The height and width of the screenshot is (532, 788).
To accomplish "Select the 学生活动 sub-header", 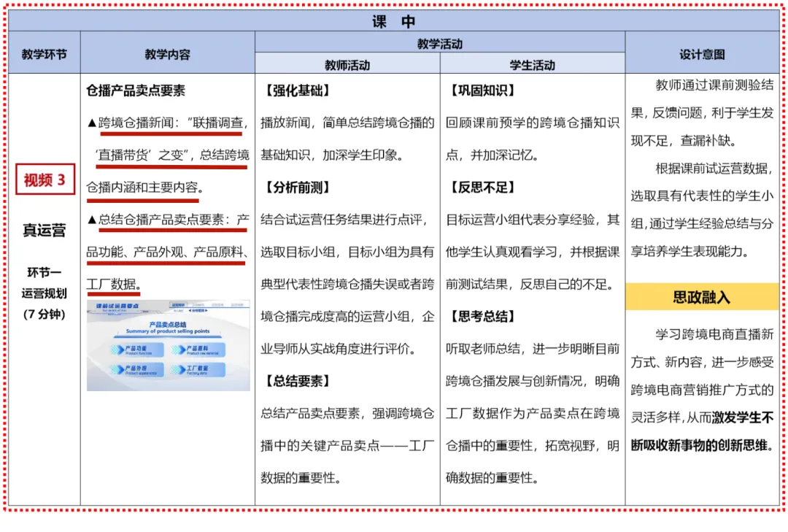I will coord(532,65).
